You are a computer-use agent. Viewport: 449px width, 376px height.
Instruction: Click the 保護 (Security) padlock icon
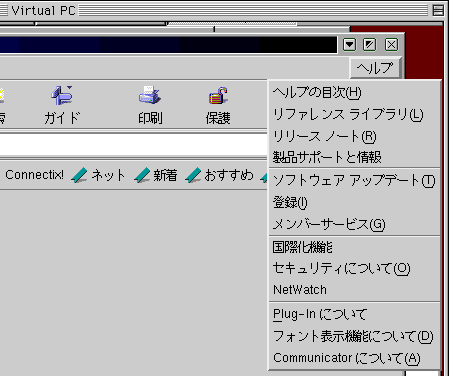218,96
